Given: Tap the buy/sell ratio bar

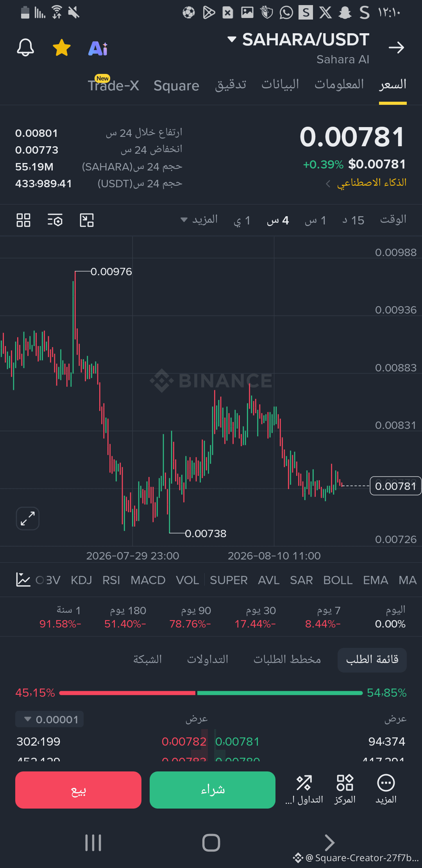Looking at the screenshot, I should (x=211, y=693).
